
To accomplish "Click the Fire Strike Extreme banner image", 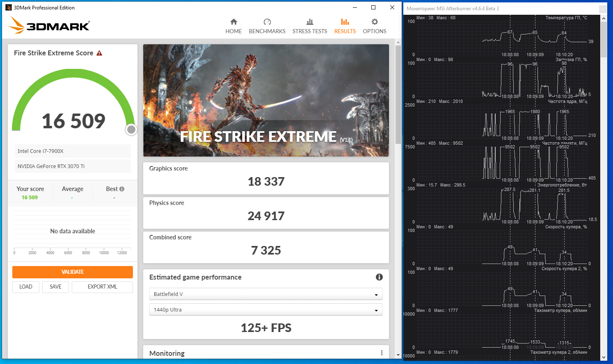I will (x=266, y=100).
